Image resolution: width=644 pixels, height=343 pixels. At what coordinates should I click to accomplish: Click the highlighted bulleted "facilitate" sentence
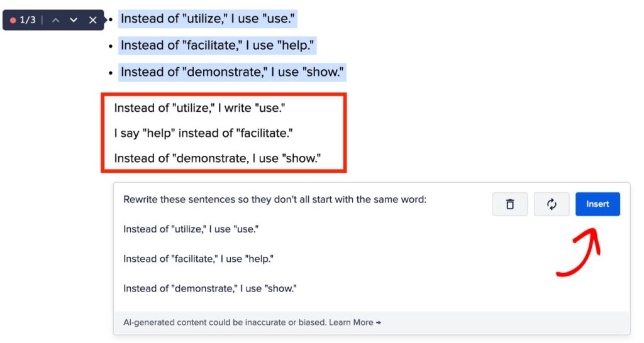point(218,45)
